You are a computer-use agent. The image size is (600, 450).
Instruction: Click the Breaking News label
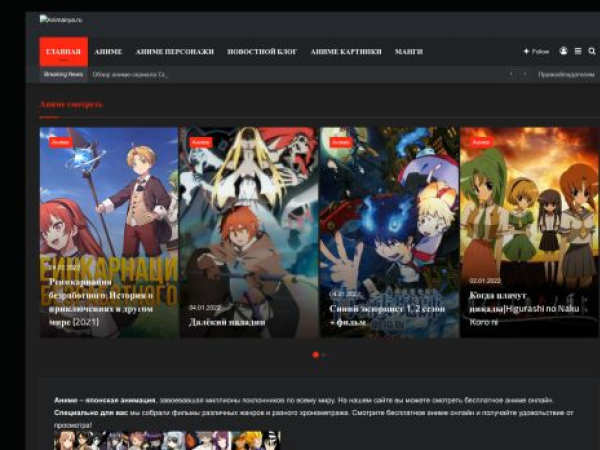(63, 74)
